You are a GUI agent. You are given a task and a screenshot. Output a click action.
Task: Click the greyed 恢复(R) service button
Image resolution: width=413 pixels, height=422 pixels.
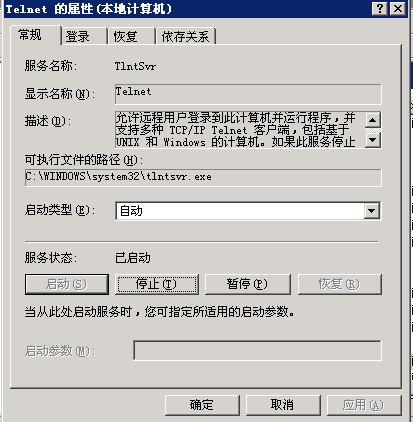pyautogui.click(x=339, y=284)
